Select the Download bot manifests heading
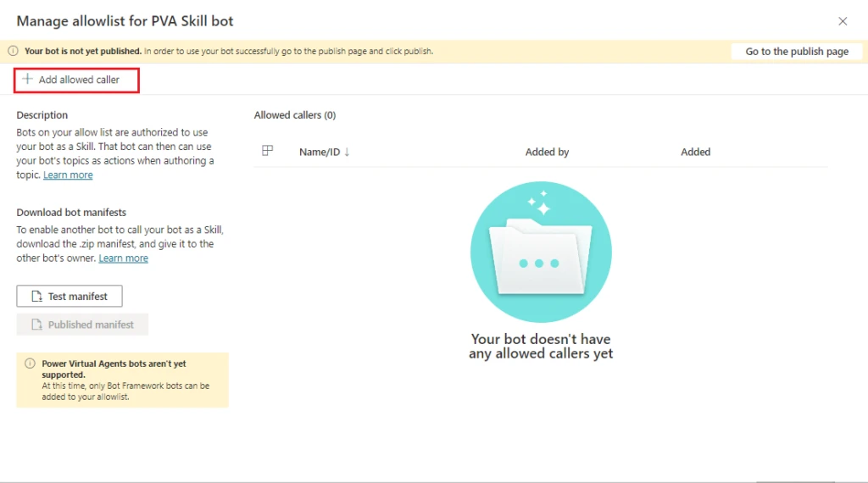This screenshot has height=483, width=868. (x=71, y=213)
